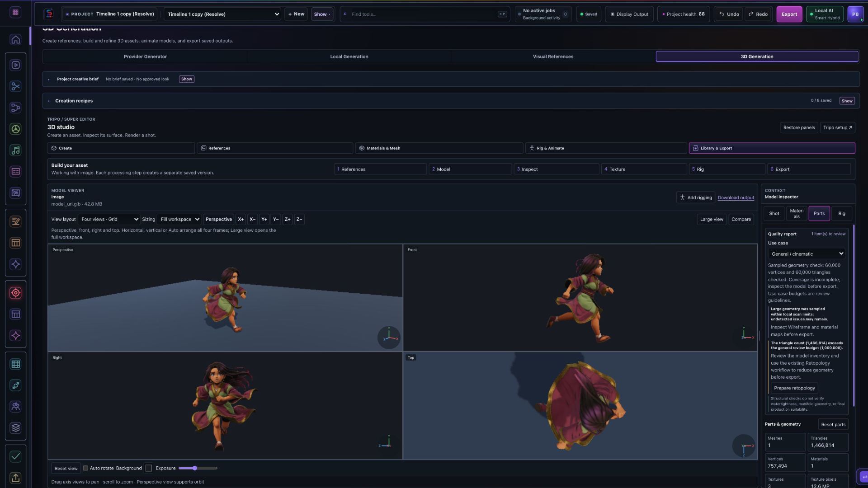Click the Background color swatch
Image resolution: width=868 pixels, height=488 pixels.
tap(148, 468)
